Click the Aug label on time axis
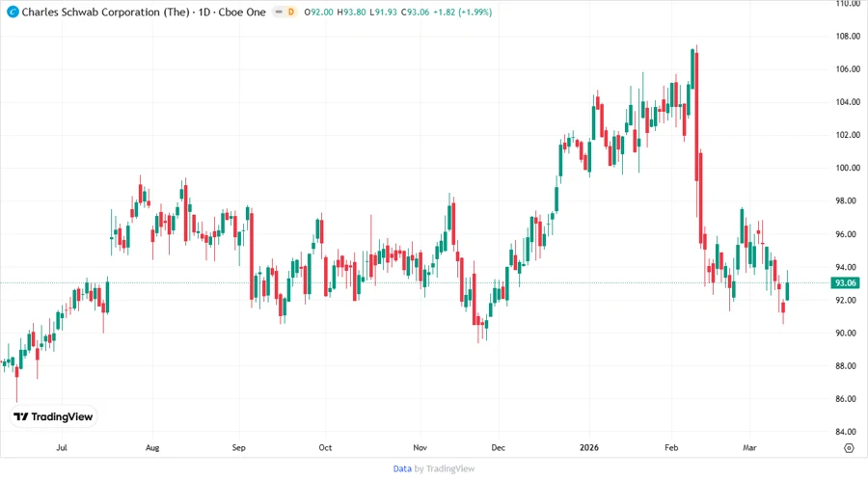868x480 pixels. click(152, 447)
